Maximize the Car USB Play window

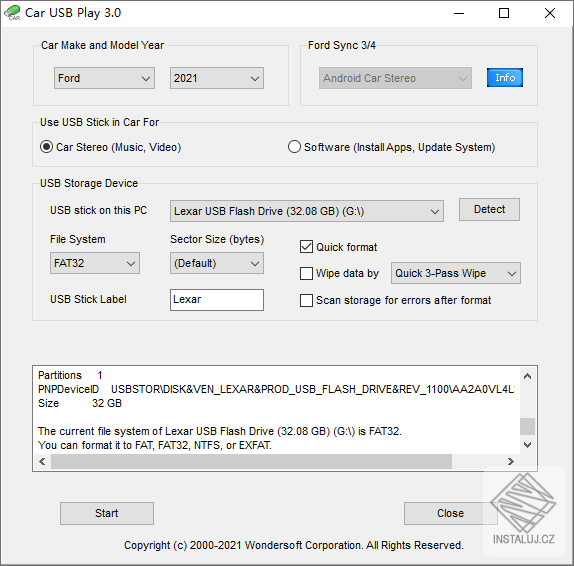click(x=504, y=13)
